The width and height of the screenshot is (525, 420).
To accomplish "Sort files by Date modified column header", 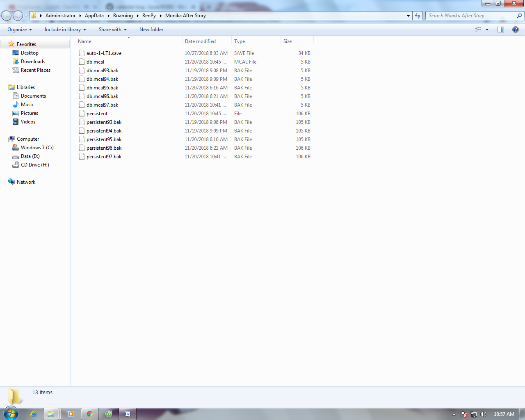I will pos(207,41).
